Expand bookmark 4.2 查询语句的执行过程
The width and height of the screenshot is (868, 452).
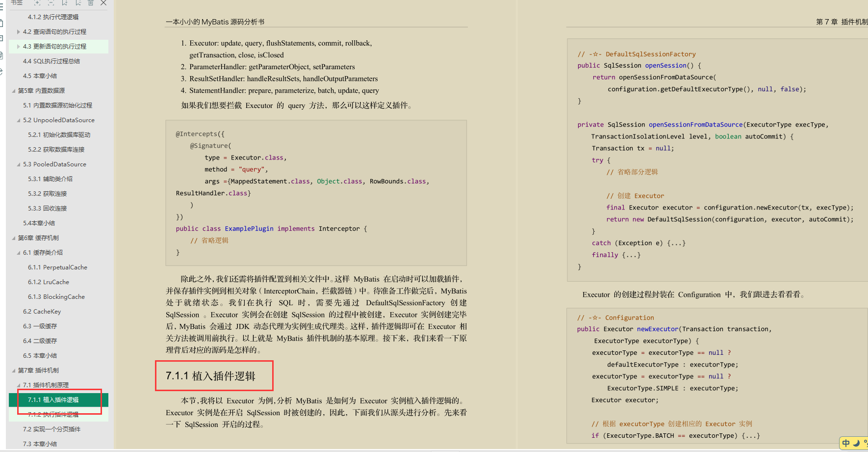click(x=19, y=32)
